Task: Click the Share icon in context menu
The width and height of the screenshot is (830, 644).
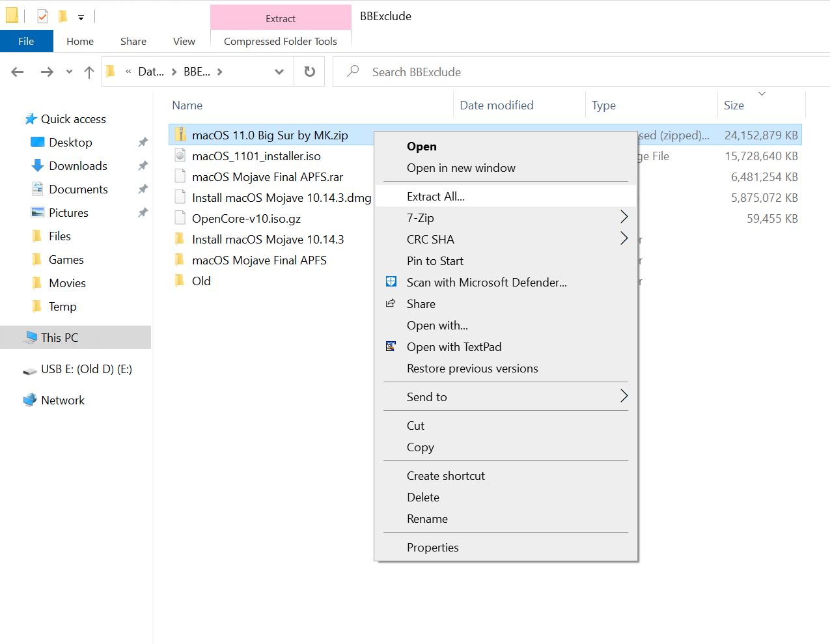Action: coord(391,303)
